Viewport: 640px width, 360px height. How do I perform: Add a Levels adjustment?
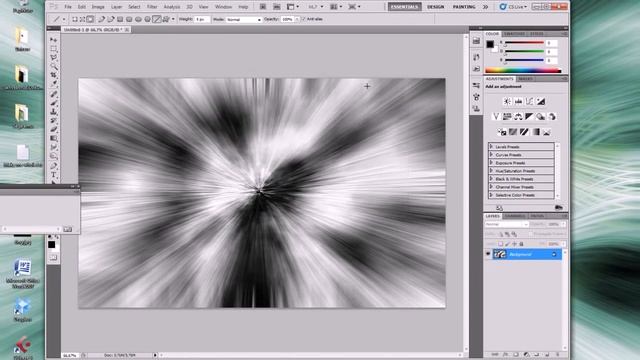pyautogui.click(x=518, y=102)
